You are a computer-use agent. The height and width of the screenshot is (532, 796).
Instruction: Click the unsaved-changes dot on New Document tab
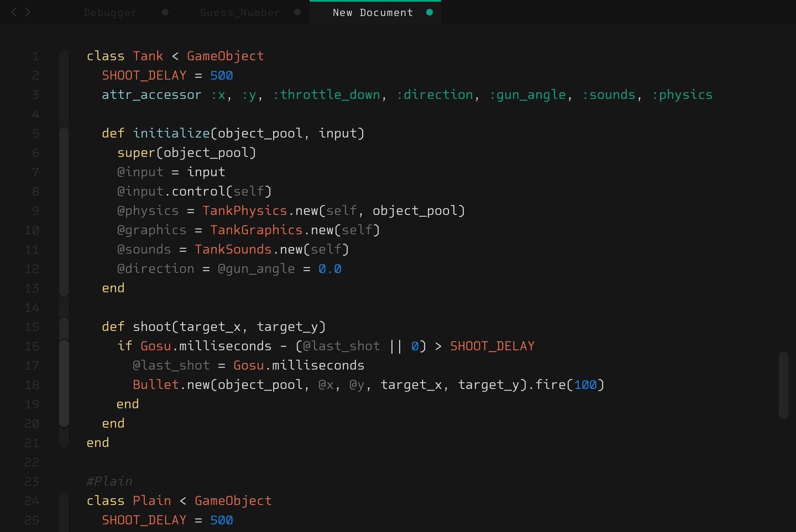[429, 13]
